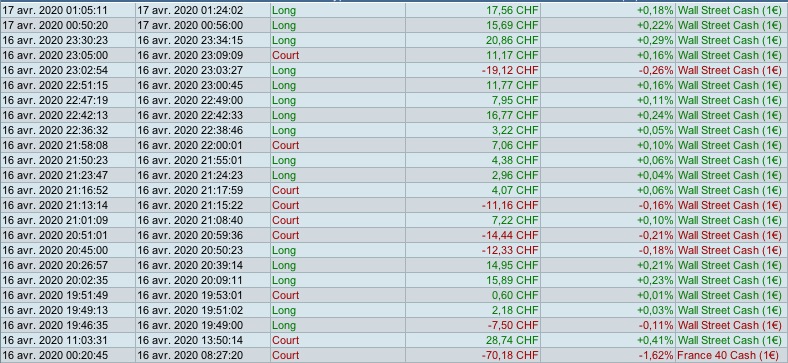Viewport: 788px width, 363px height.
Task: Select the trade opened 17 avr. 2020 01:05:11
Action: (x=55, y=10)
